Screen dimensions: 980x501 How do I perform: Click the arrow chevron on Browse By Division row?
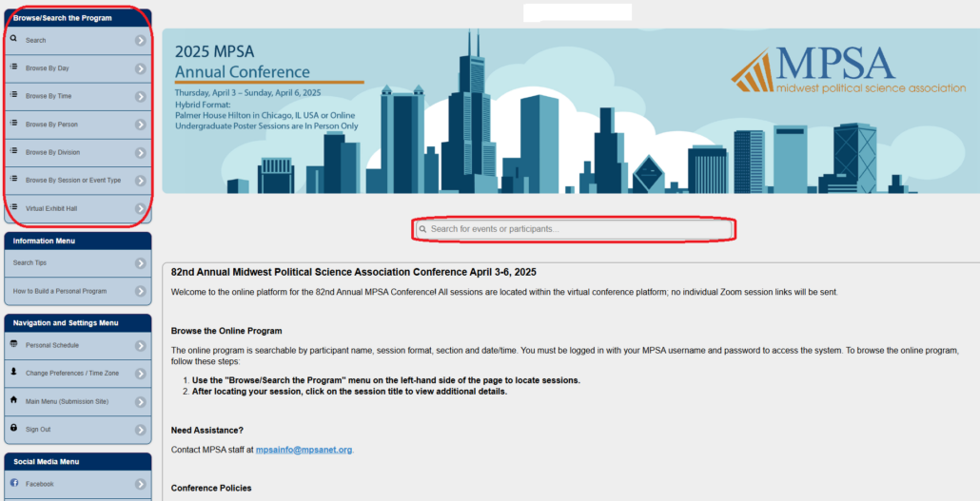[x=141, y=153]
